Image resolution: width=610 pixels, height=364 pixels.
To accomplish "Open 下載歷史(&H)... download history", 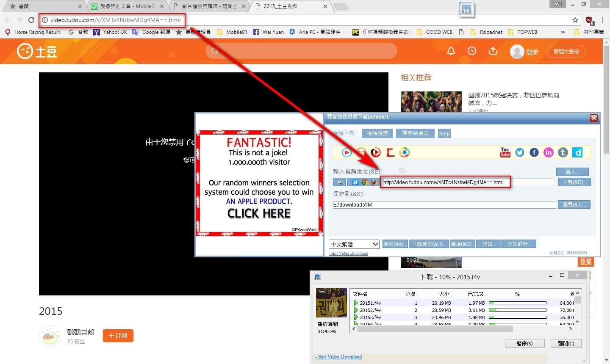I will coord(429,244).
